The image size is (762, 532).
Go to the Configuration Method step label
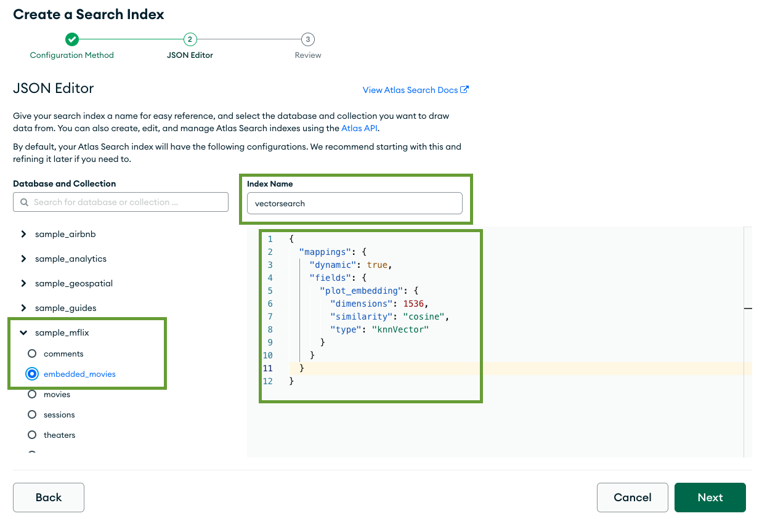pyautogui.click(x=72, y=55)
